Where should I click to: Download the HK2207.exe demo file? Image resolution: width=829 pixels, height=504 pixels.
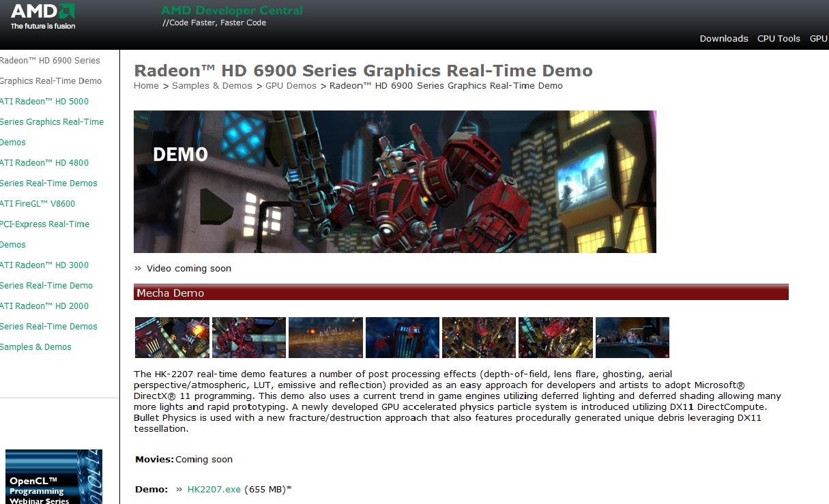[214, 489]
